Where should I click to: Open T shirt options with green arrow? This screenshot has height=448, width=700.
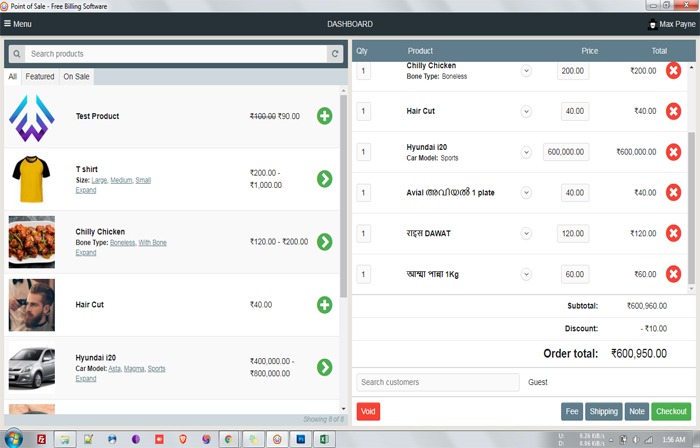(x=324, y=179)
